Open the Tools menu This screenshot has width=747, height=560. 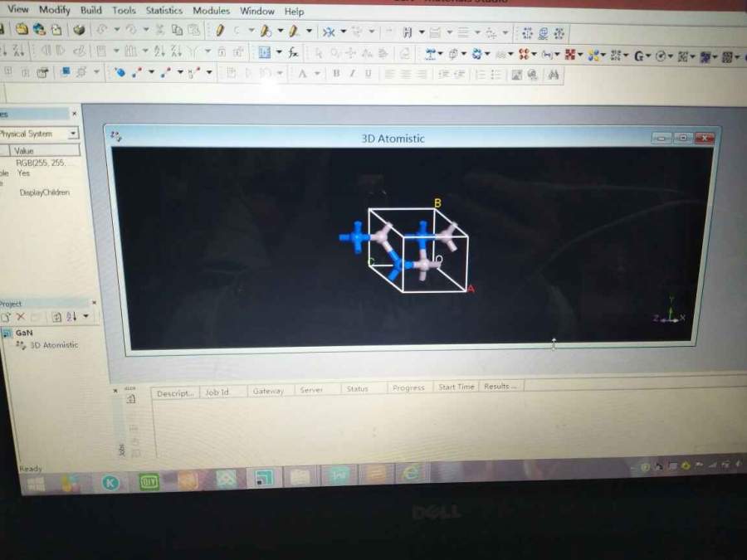tap(124, 10)
